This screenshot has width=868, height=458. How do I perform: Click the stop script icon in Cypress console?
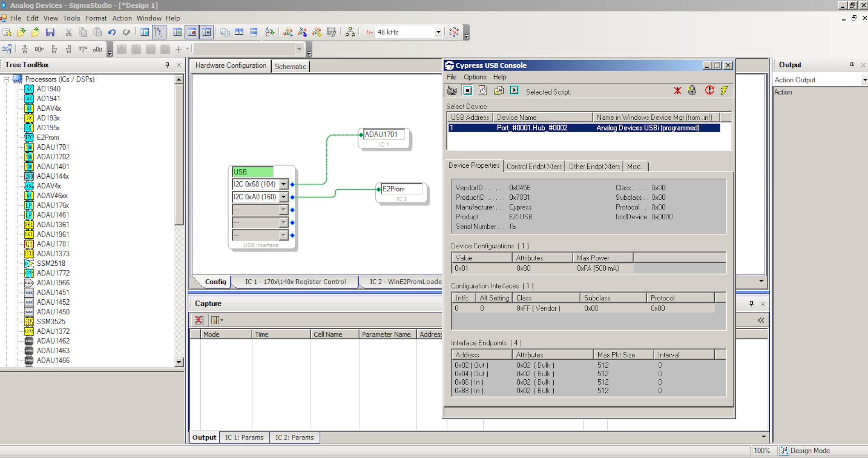(x=467, y=90)
